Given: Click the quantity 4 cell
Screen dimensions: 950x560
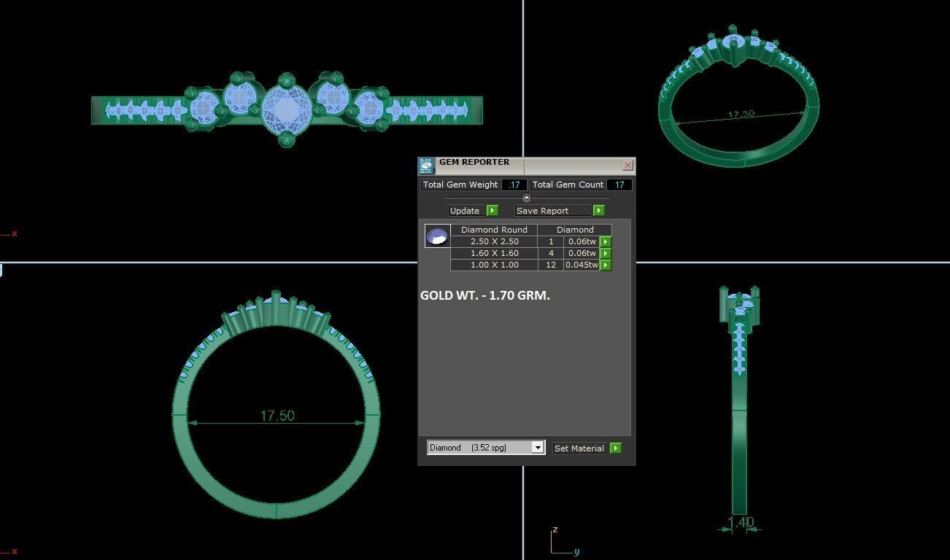Looking at the screenshot, I should click(551, 253).
